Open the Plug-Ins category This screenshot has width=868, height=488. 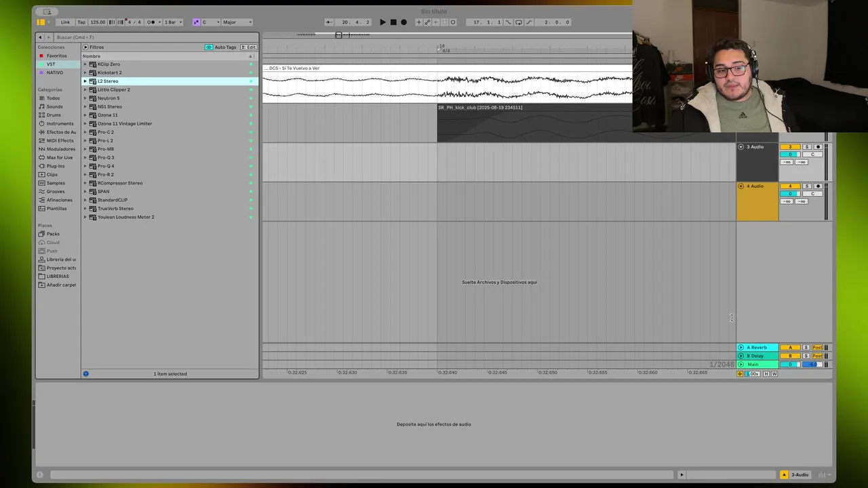[56, 166]
